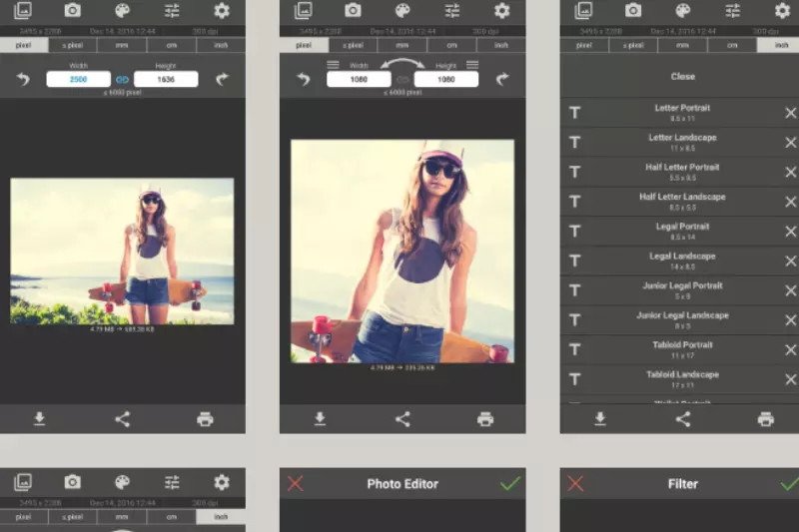Tap the landscape skater photo preview
This screenshot has height=532, width=799.
(x=122, y=251)
